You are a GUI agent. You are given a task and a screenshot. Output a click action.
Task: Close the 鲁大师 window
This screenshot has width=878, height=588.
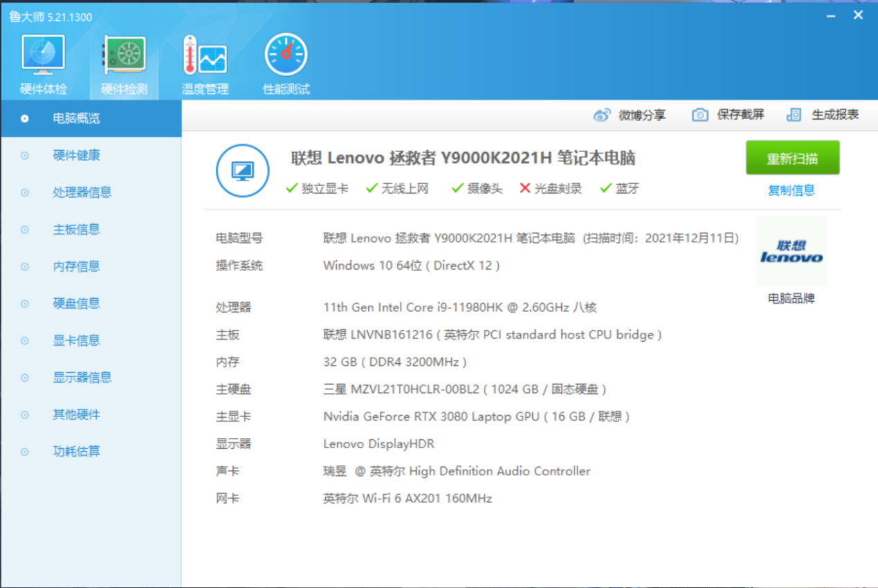coord(858,15)
